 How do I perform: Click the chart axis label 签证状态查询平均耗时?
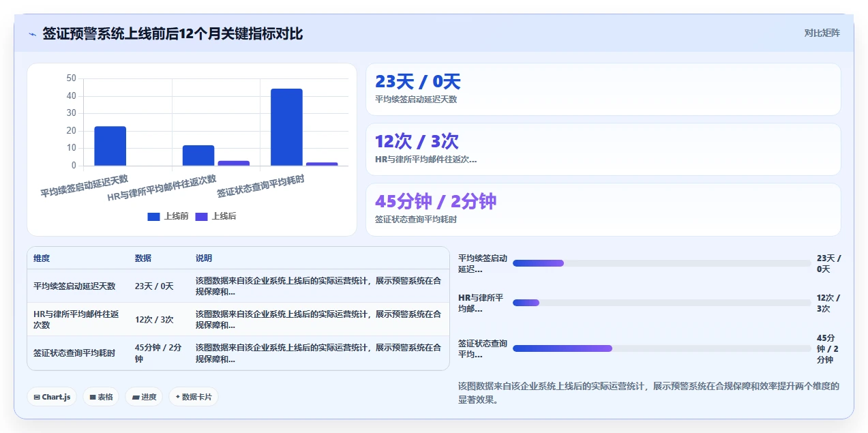(x=261, y=186)
